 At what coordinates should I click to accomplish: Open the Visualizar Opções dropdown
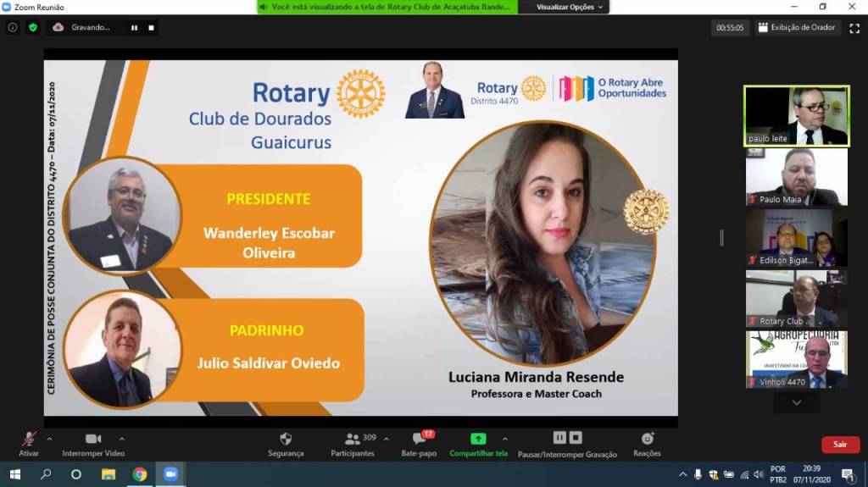click(x=570, y=7)
